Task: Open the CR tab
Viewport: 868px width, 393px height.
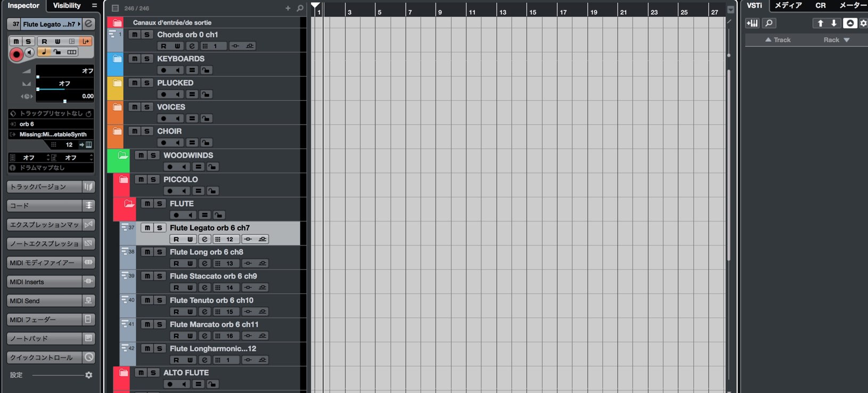Action: click(x=821, y=5)
